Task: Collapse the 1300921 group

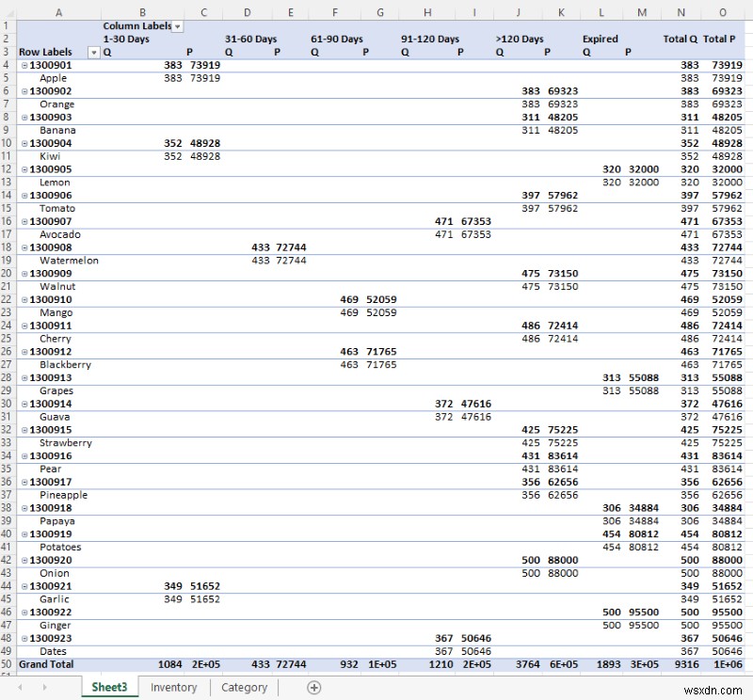Action: [24, 586]
